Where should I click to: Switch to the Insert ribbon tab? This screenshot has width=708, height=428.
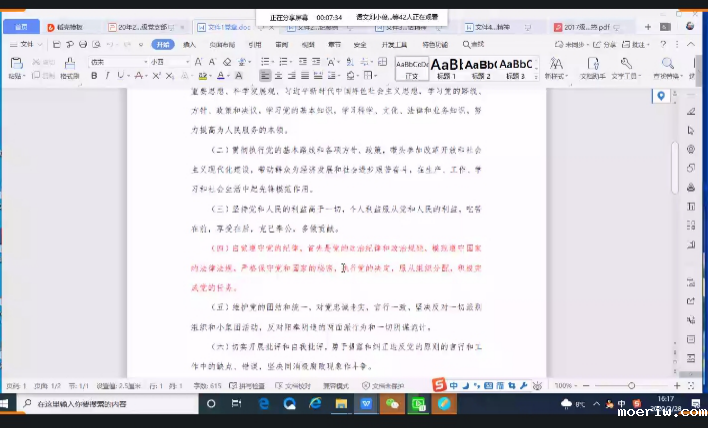pos(189,45)
